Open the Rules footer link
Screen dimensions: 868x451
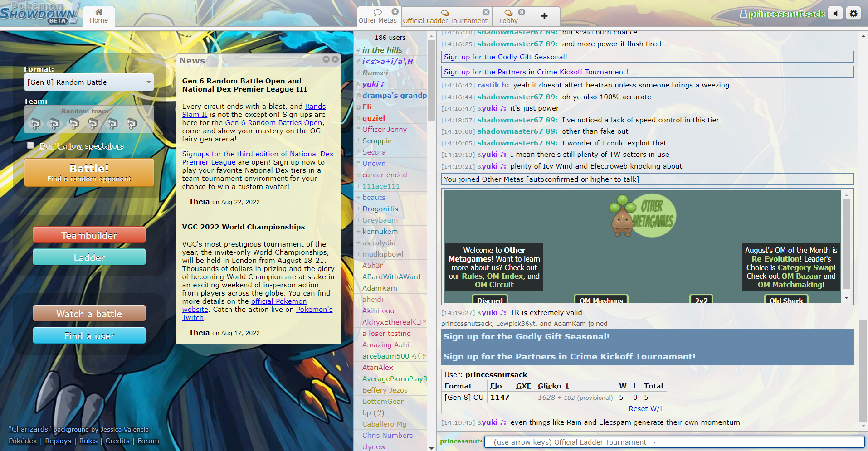coord(88,441)
